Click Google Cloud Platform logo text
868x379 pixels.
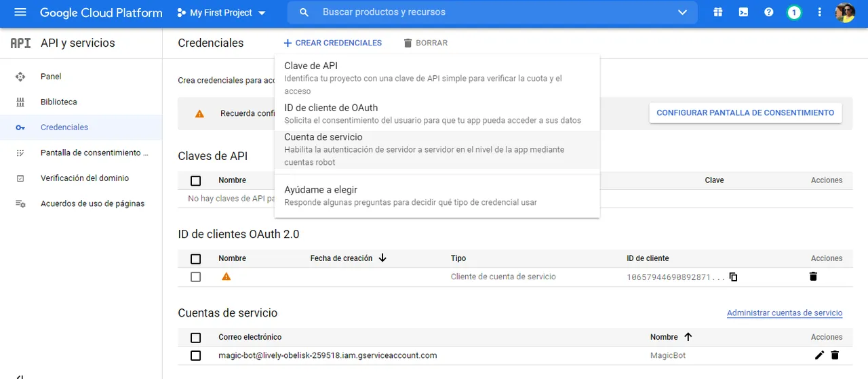(x=101, y=13)
